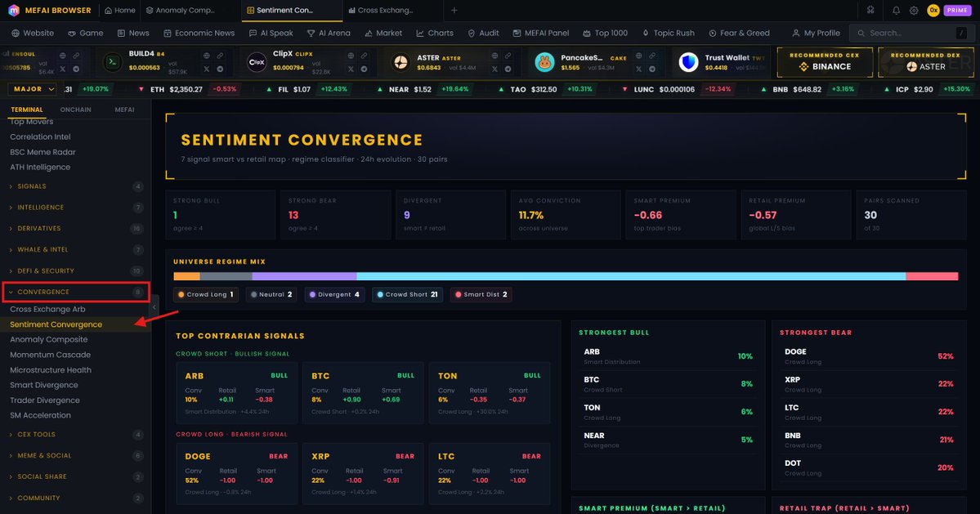Click the red Smart Dist regime bar segment
980x514 pixels.
932,276
